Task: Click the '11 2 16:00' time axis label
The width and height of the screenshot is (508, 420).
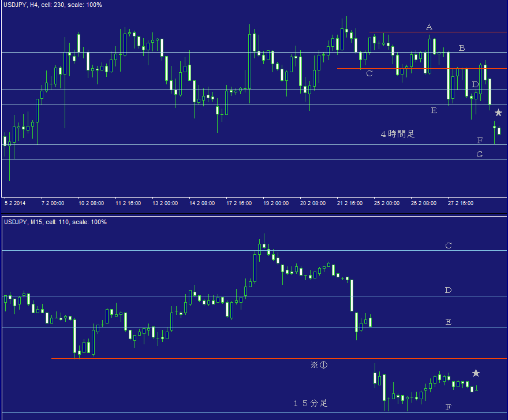Action: click(128, 203)
